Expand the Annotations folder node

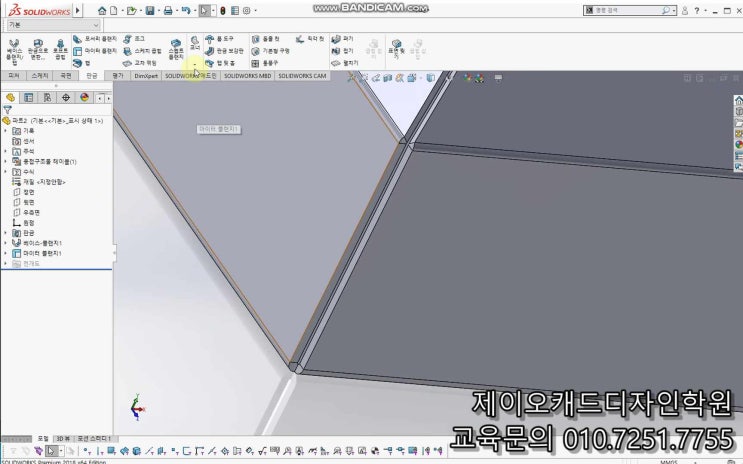click(5, 151)
